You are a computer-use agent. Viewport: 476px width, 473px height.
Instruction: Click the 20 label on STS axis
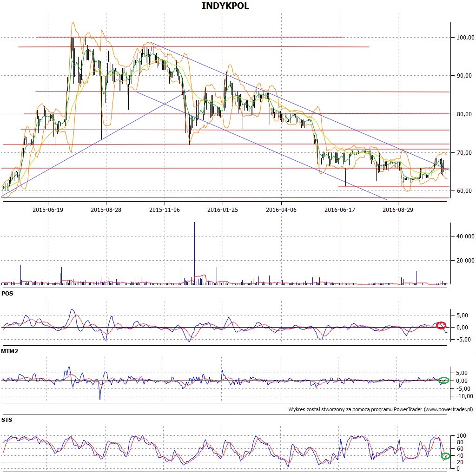click(x=460, y=462)
